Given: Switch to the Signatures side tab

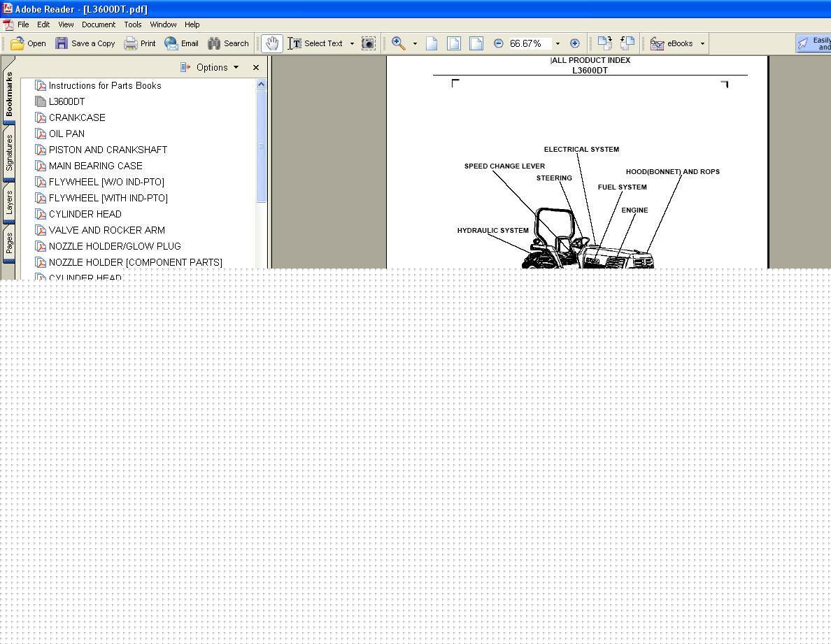Looking at the screenshot, I should (9, 152).
